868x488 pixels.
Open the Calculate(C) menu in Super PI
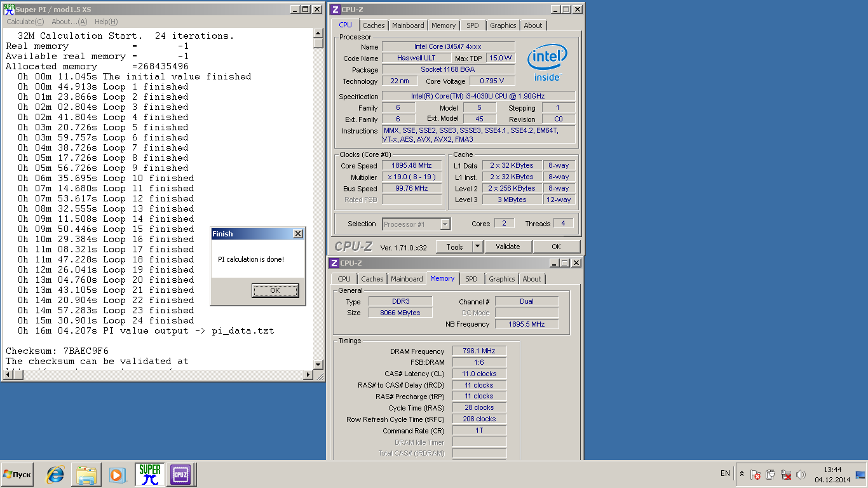point(25,22)
